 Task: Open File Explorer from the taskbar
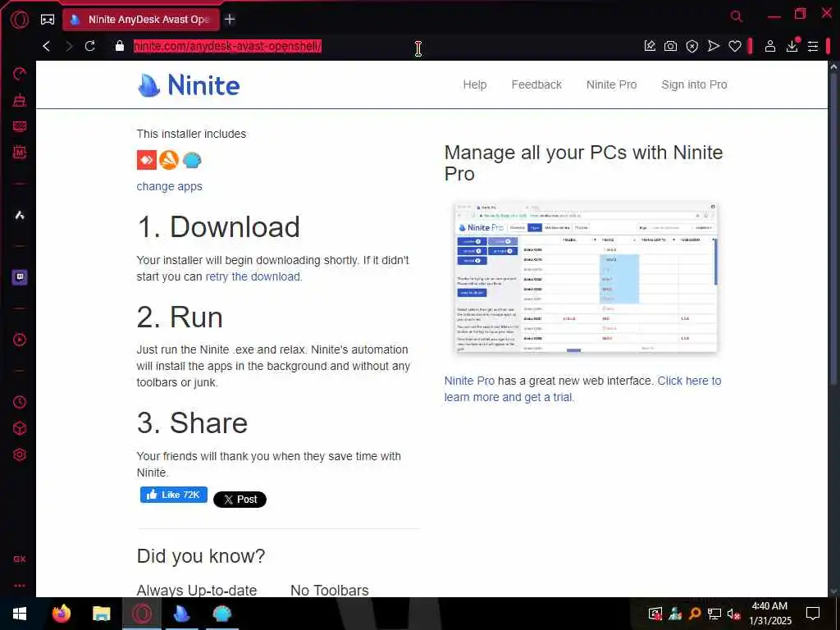101,614
